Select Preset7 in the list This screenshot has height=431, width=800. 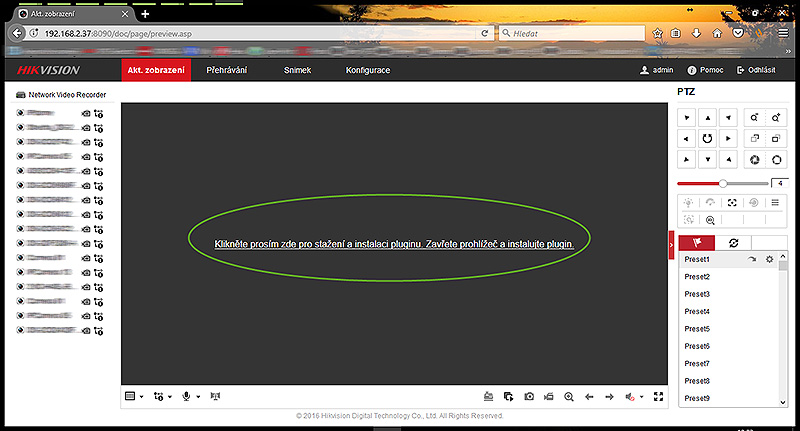point(729,363)
